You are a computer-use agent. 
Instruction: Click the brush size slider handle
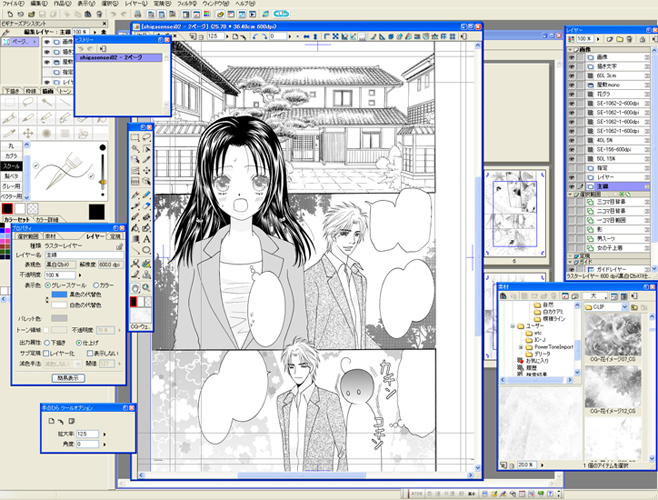102,183
